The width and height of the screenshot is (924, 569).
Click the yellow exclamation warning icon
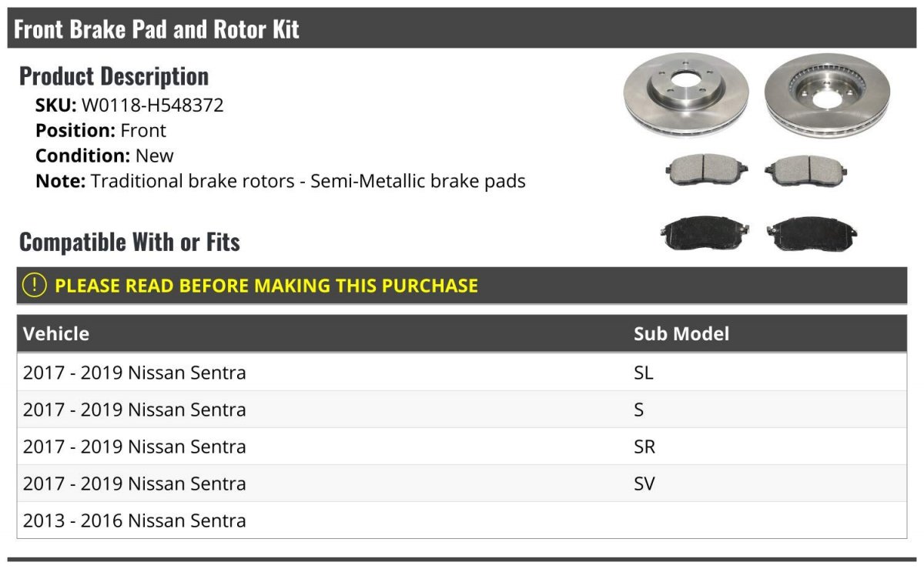pyautogui.click(x=35, y=286)
